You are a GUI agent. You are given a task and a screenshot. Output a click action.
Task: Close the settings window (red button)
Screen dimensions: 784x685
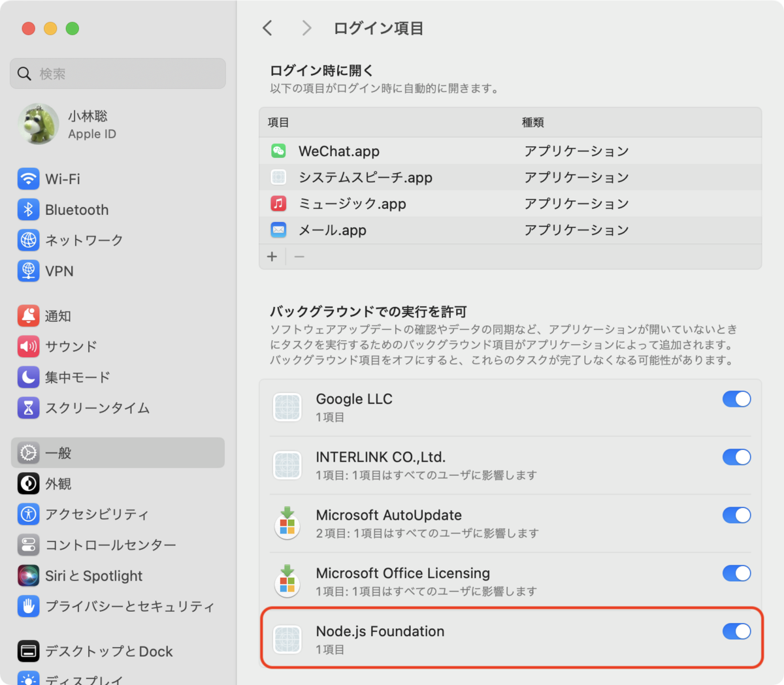[28, 28]
